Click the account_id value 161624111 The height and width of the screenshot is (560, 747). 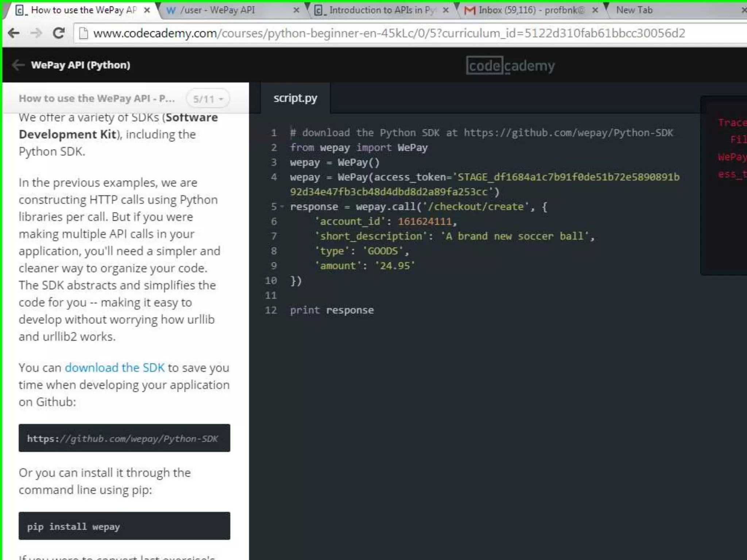(425, 222)
